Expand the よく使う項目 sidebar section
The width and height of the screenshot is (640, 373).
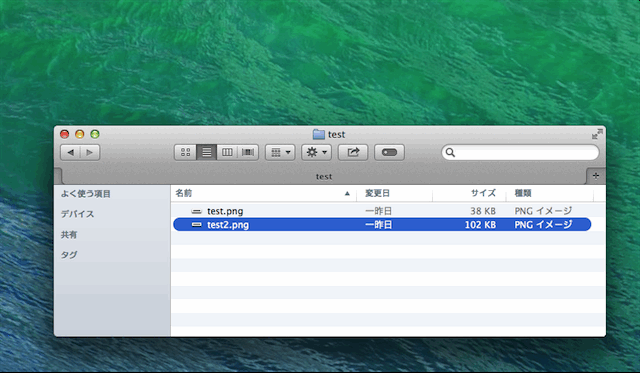point(86,194)
